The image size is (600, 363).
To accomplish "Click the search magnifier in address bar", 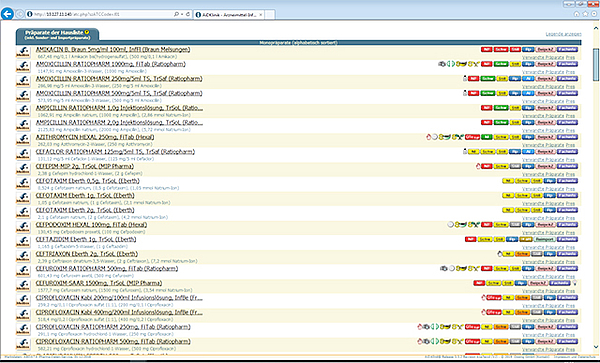I will (176, 14).
